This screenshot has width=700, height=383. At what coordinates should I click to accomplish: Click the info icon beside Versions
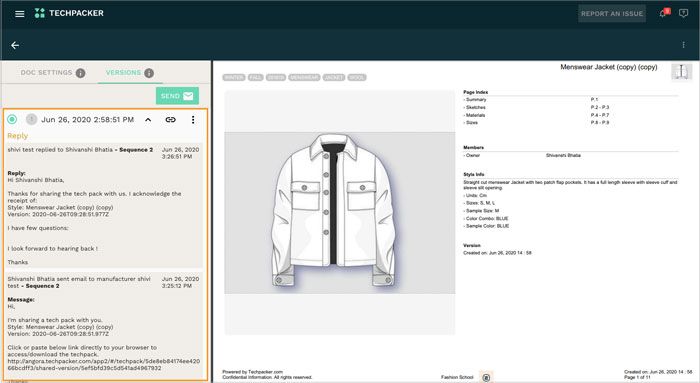pos(149,73)
